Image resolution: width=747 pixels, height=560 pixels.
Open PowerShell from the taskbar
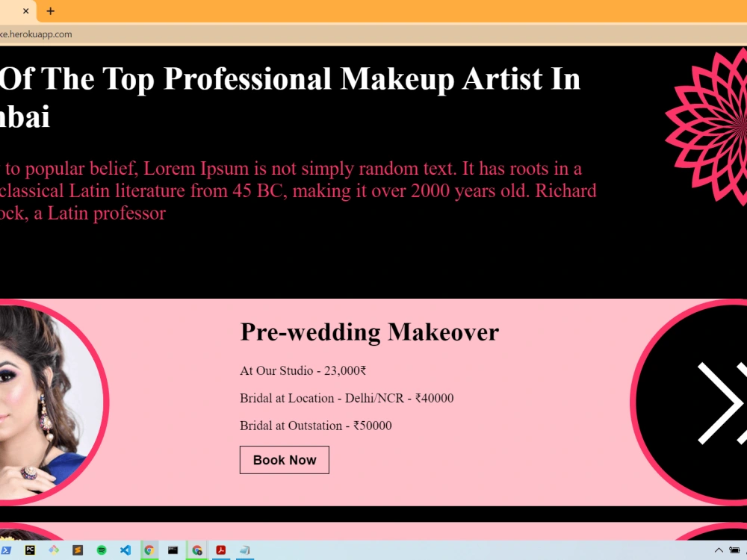point(6,550)
